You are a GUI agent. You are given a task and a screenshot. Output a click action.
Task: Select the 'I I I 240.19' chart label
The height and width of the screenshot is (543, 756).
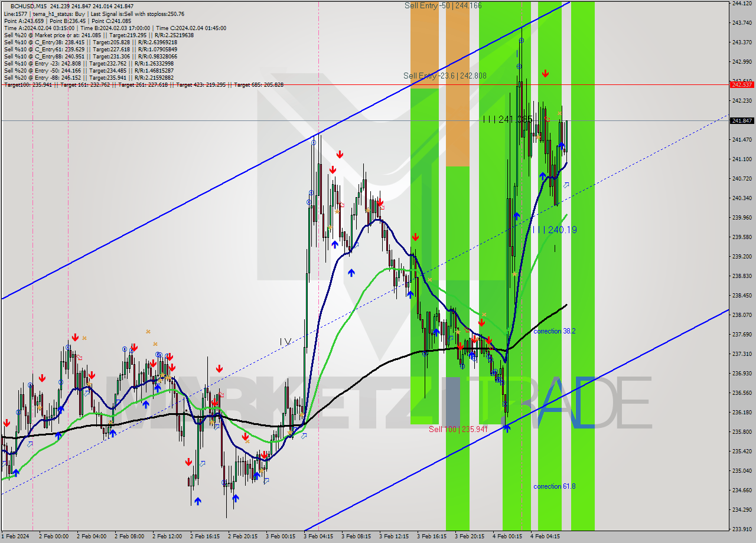[x=554, y=230]
